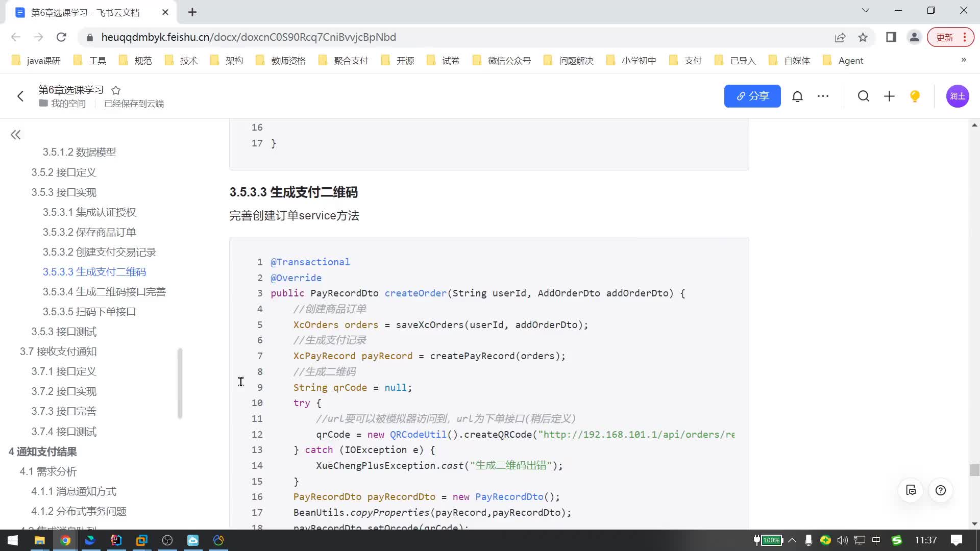Click the battery 100% tray indicator

coord(771,540)
